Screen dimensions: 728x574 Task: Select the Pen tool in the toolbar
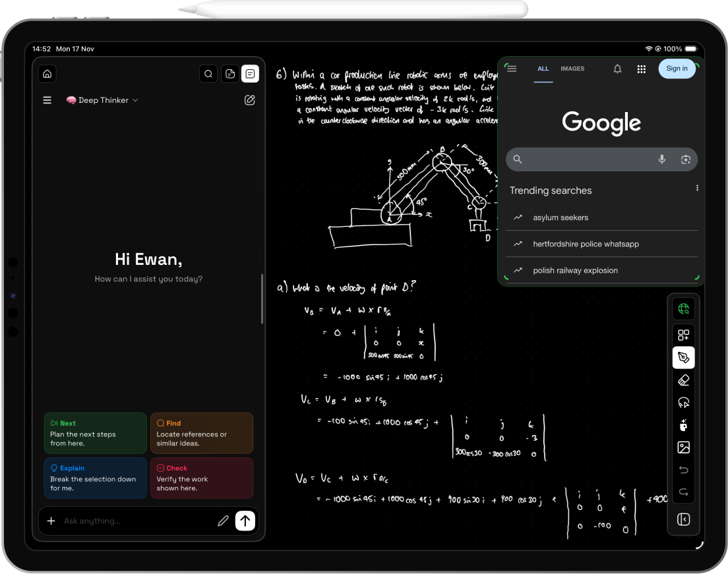683,357
